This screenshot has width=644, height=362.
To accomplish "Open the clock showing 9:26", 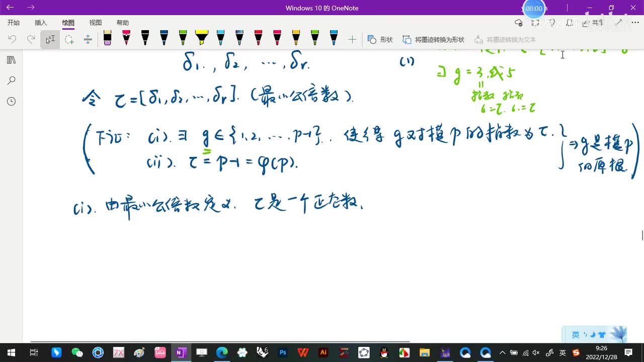I will tap(601, 352).
